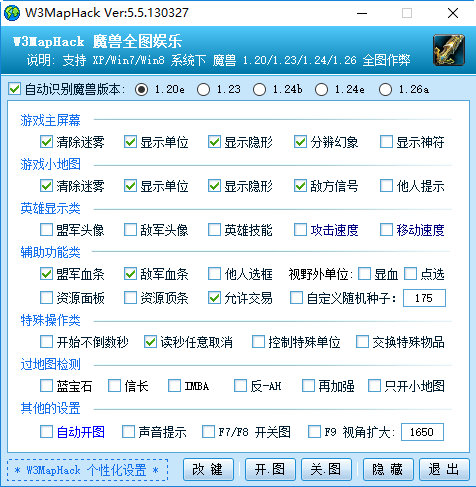Image resolution: width=476 pixels, height=487 pixels.
Task: Click the 改键 button
Action: [208, 469]
